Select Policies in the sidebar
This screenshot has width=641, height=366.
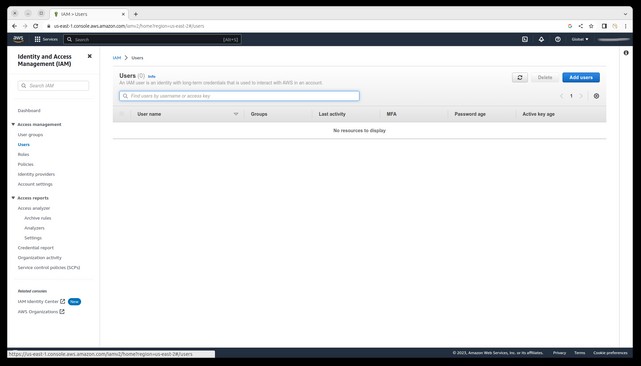25,164
